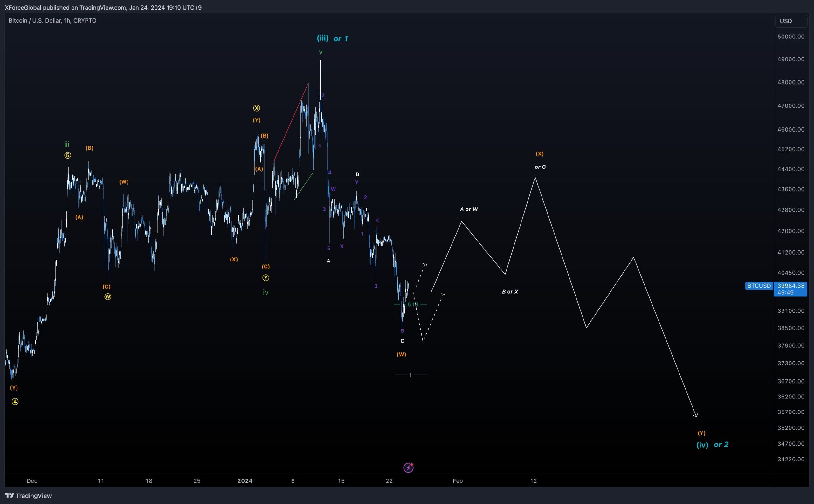
Task: Select the cyan (iv) or 2 label
Action: [712, 444]
